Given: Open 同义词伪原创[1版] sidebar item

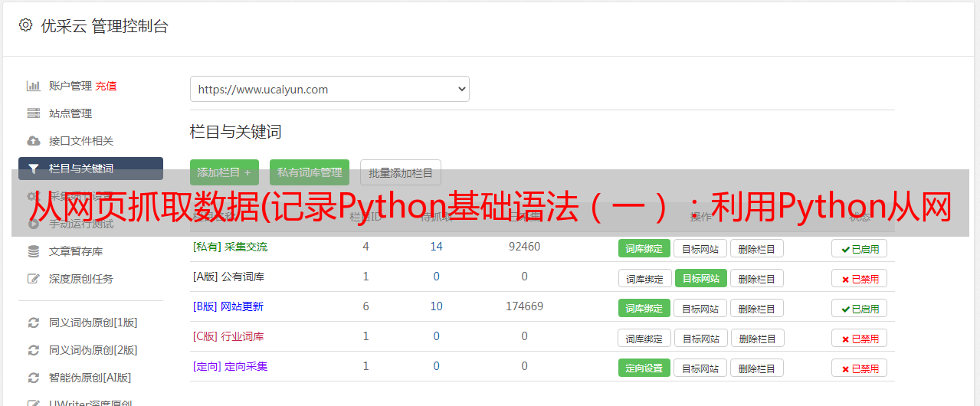Looking at the screenshot, I should pyautogui.click(x=93, y=323).
